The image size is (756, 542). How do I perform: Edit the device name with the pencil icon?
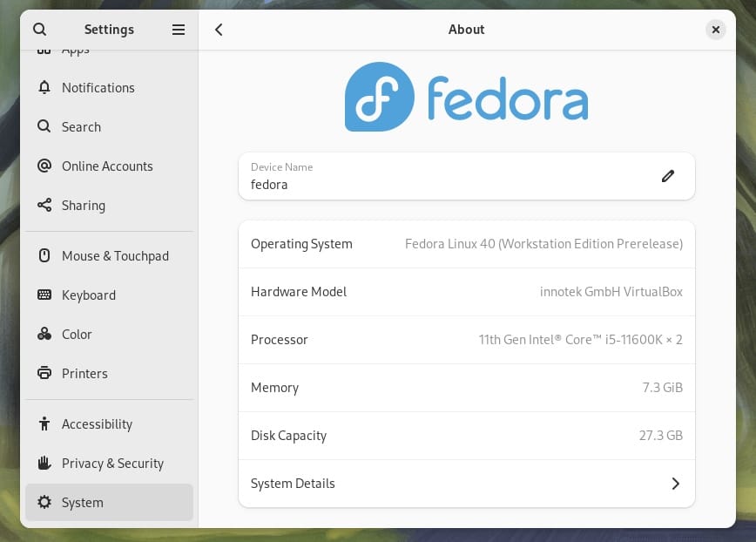click(x=668, y=176)
